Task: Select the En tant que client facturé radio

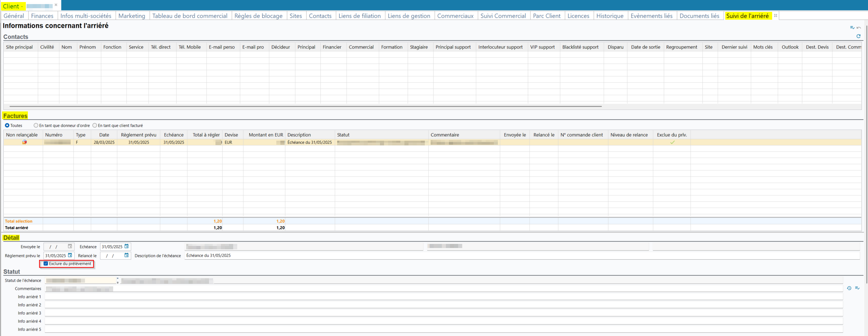Action: [x=95, y=125]
